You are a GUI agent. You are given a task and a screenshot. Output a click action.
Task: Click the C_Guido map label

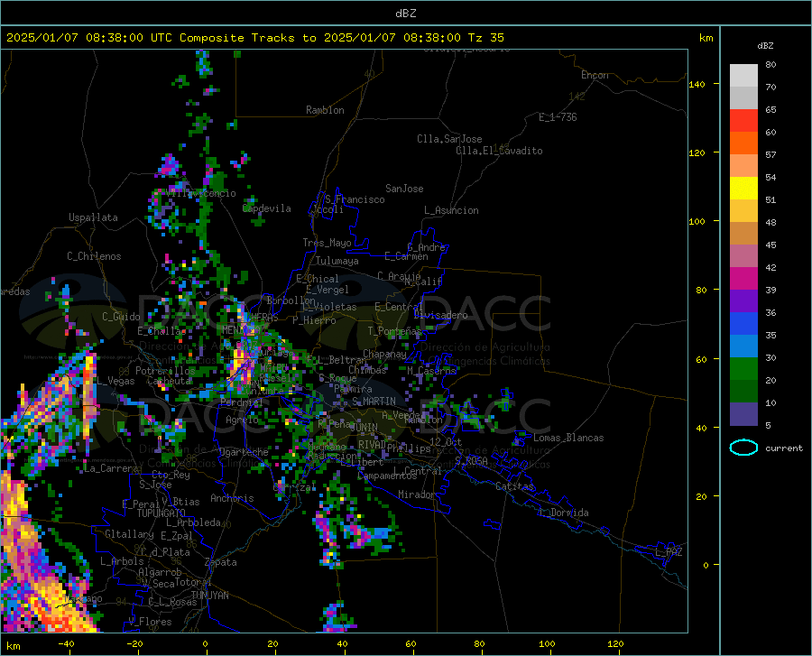(121, 317)
